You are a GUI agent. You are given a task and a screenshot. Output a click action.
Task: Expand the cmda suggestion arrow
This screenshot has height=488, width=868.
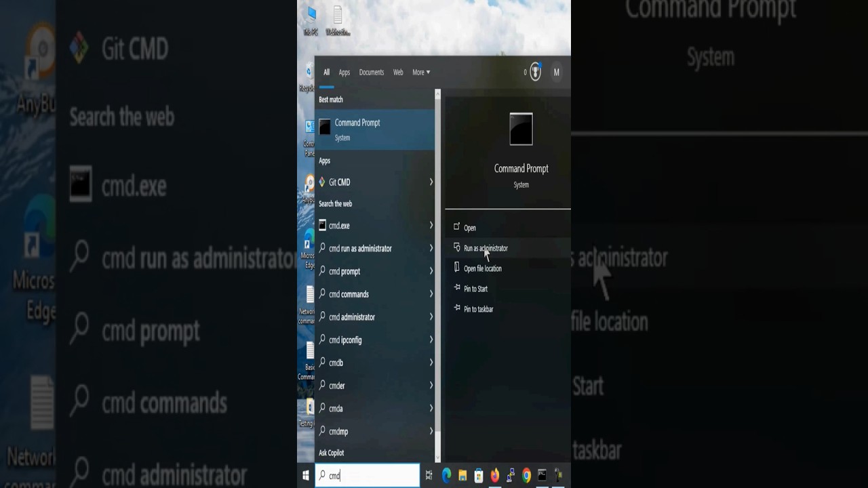431,408
